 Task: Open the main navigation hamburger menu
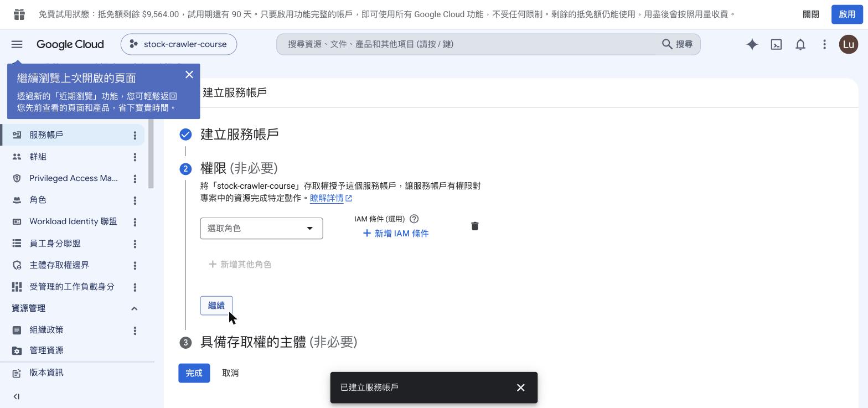(x=17, y=44)
